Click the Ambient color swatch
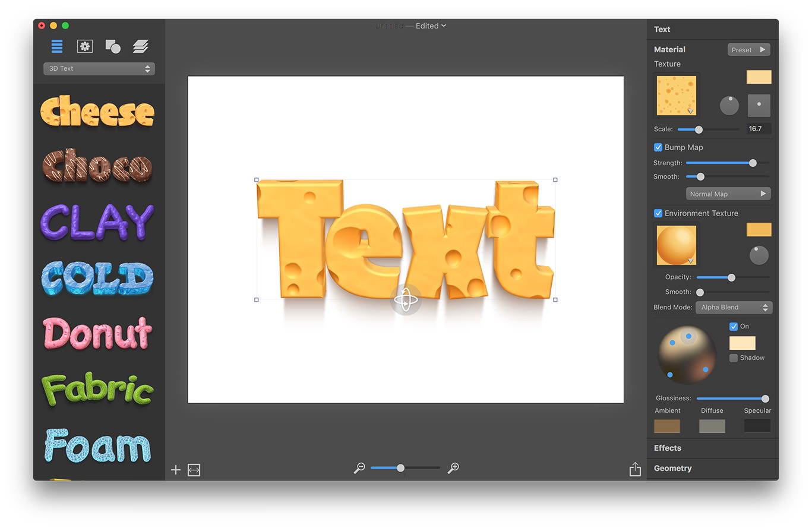 [x=667, y=426]
